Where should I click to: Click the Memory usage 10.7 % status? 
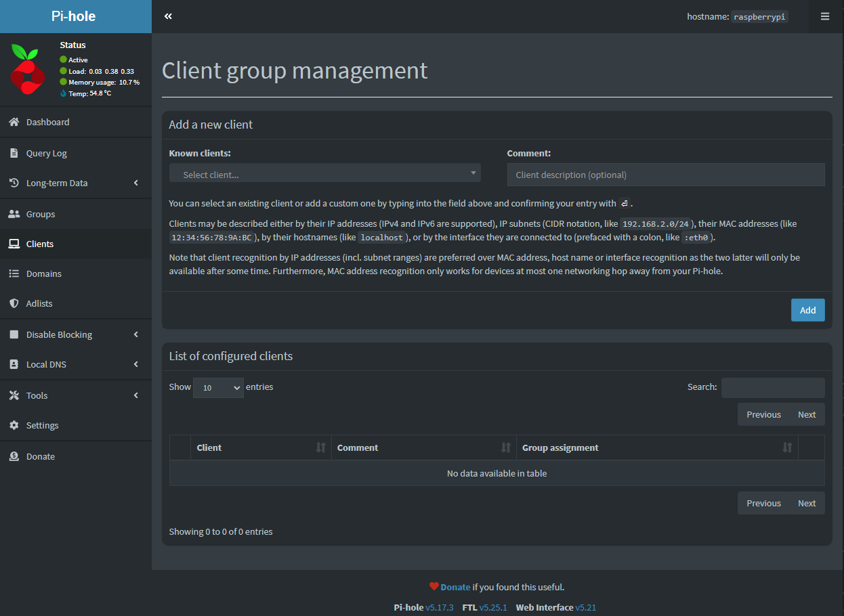click(100, 82)
